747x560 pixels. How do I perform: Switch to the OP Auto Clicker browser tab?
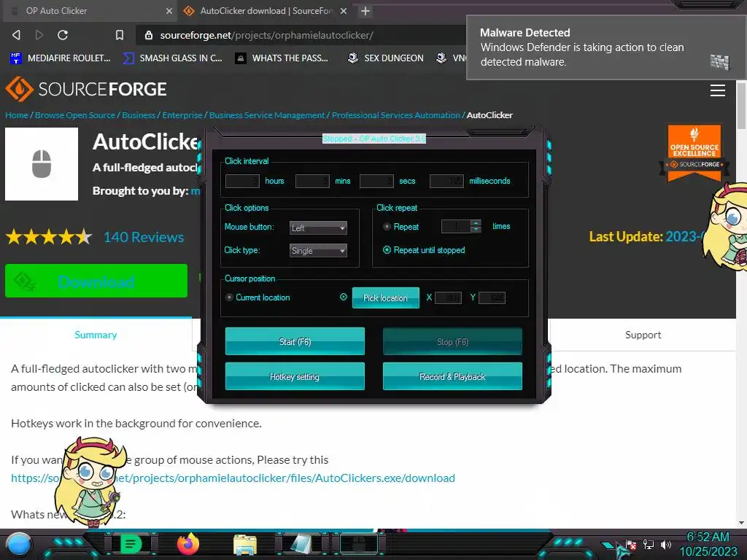pos(90,11)
